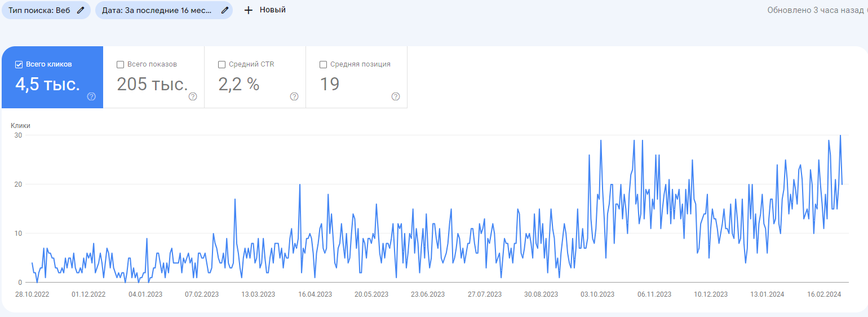The width and height of the screenshot is (868, 317).
Task: Select the 205 тыс. impressions value
Action: [152, 85]
